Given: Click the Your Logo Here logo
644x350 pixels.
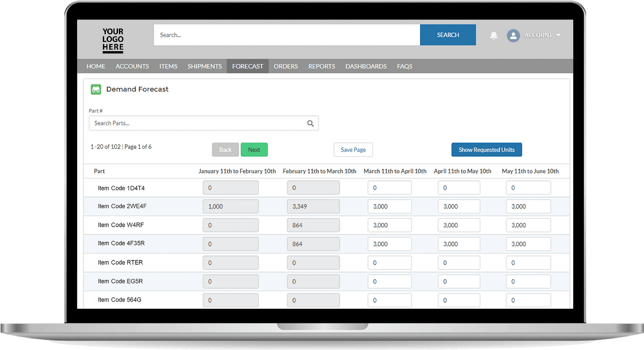Looking at the screenshot, I should tap(113, 40).
